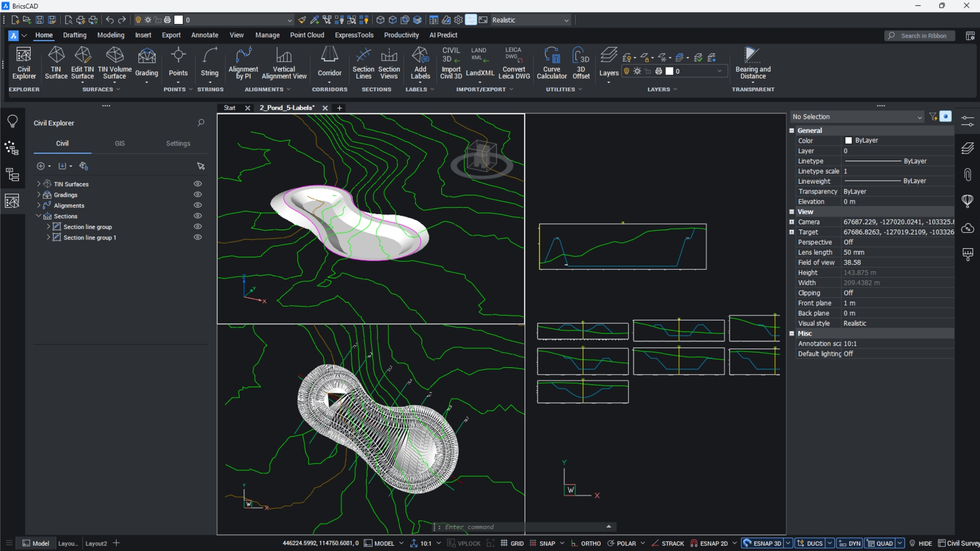
Task: Collapse the Sections tree node
Action: [38, 216]
